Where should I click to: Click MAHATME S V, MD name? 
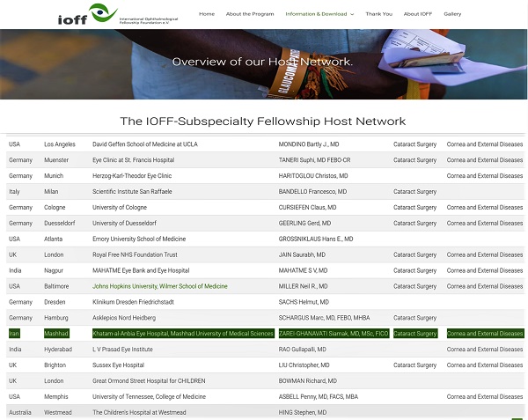[x=303, y=270]
